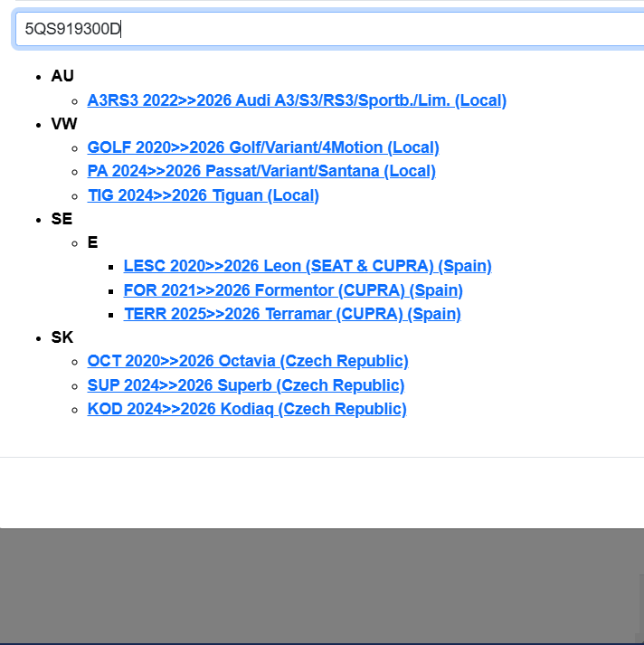Open the OCT 2020>>2026 Octavia link
This screenshot has height=645, width=644.
click(248, 361)
